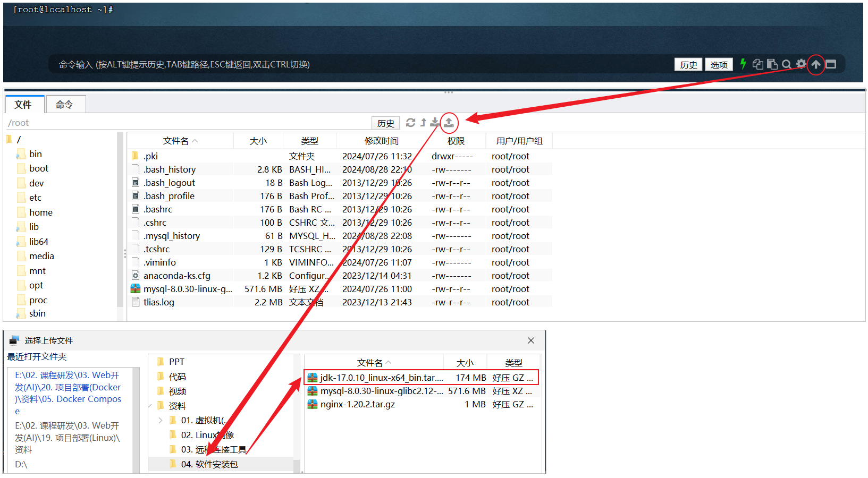Click the paste icon in command bar

(x=772, y=64)
